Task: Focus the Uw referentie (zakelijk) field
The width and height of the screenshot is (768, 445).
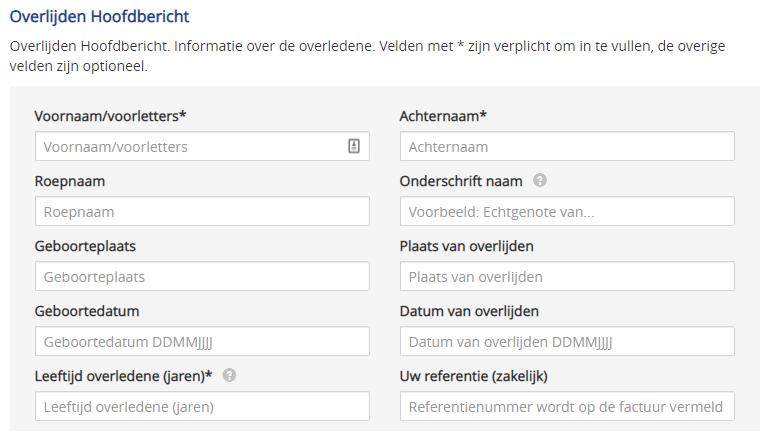Action: coord(567,406)
